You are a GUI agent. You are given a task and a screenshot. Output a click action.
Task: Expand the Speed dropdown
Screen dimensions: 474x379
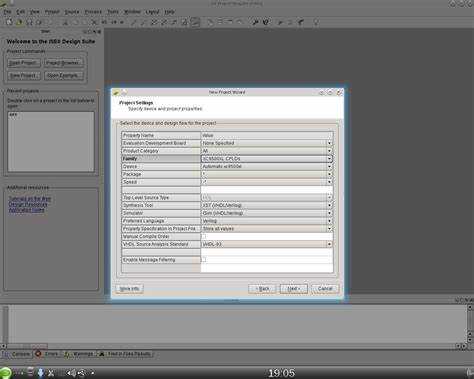click(x=329, y=182)
